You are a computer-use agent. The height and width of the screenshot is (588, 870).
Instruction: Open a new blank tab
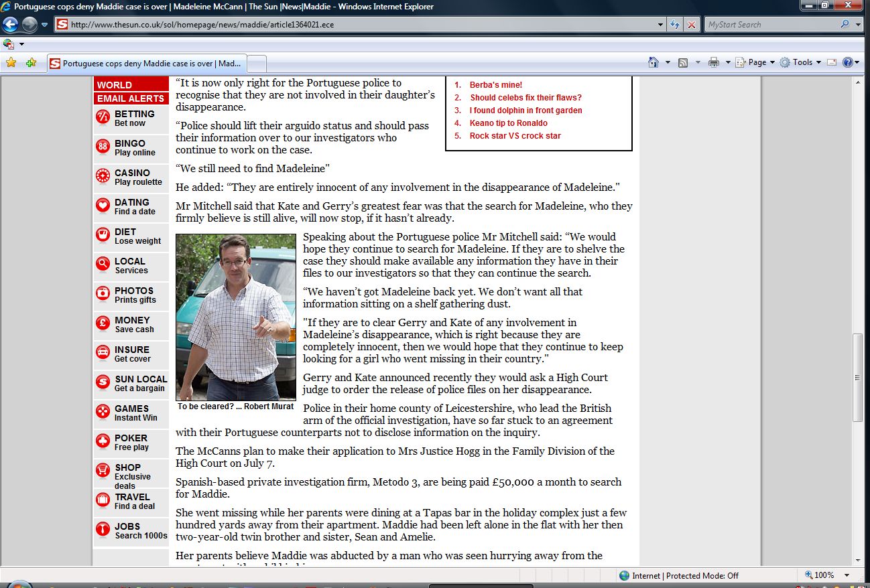click(x=257, y=64)
